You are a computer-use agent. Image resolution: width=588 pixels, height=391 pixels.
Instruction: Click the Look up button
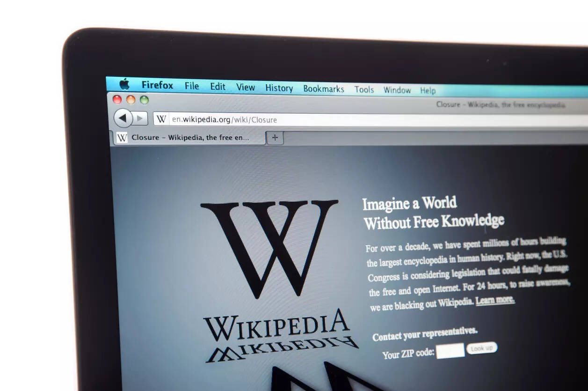pos(481,348)
